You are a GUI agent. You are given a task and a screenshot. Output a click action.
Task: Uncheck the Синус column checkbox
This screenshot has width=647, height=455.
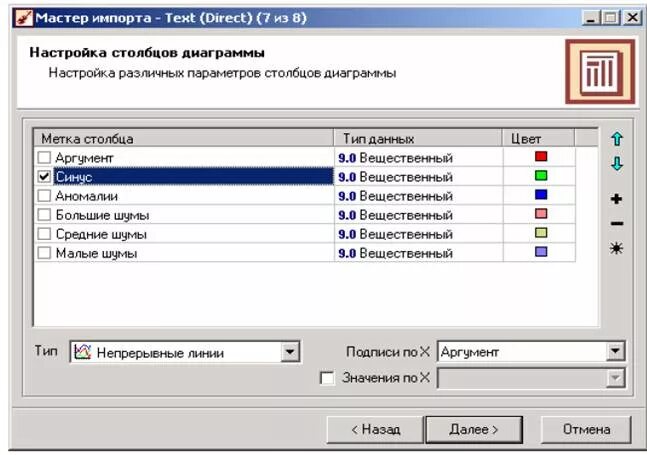click(44, 176)
